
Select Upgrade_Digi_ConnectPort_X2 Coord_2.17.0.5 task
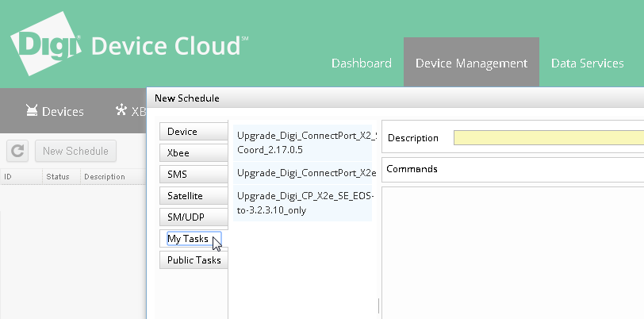click(304, 142)
